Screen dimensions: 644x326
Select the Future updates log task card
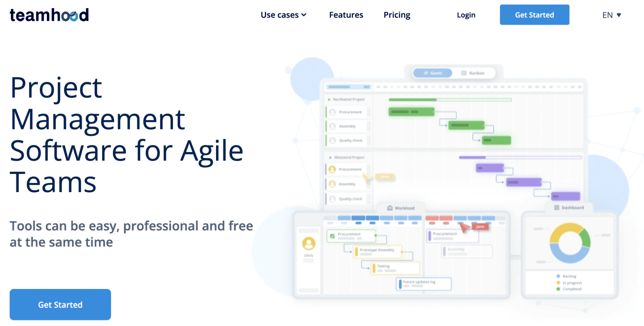(x=423, y=284)
